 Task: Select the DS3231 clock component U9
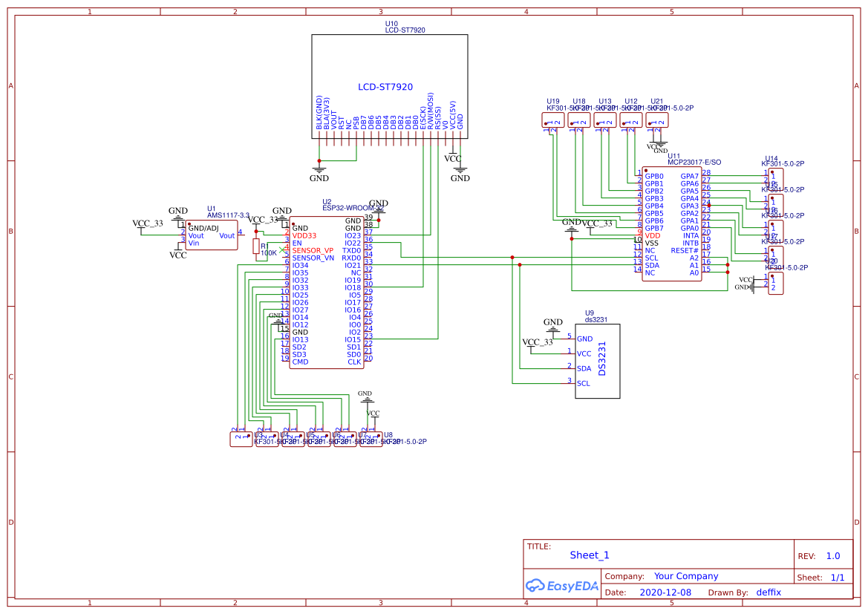point(598,360)
